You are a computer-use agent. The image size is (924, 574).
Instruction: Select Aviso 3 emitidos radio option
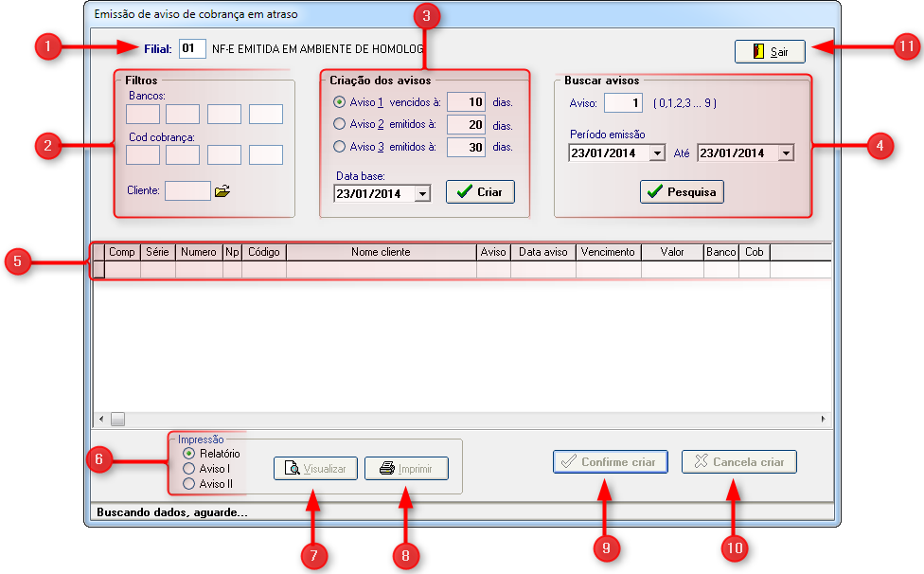(340, 146)
